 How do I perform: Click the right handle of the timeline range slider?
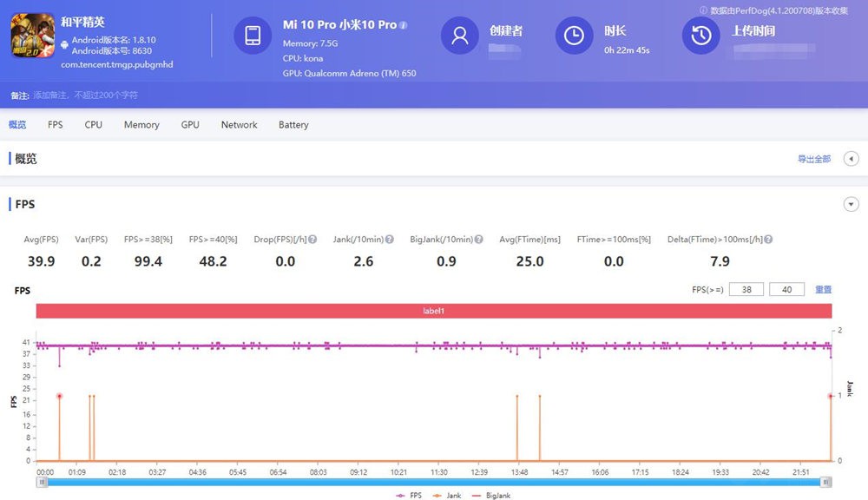click(x=825, y=483)
